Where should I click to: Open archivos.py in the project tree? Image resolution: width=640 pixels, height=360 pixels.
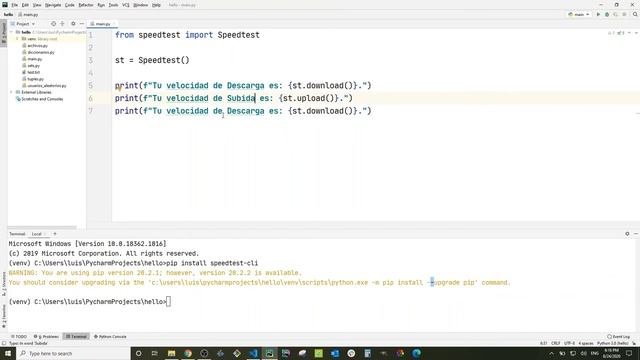point(38,46)
